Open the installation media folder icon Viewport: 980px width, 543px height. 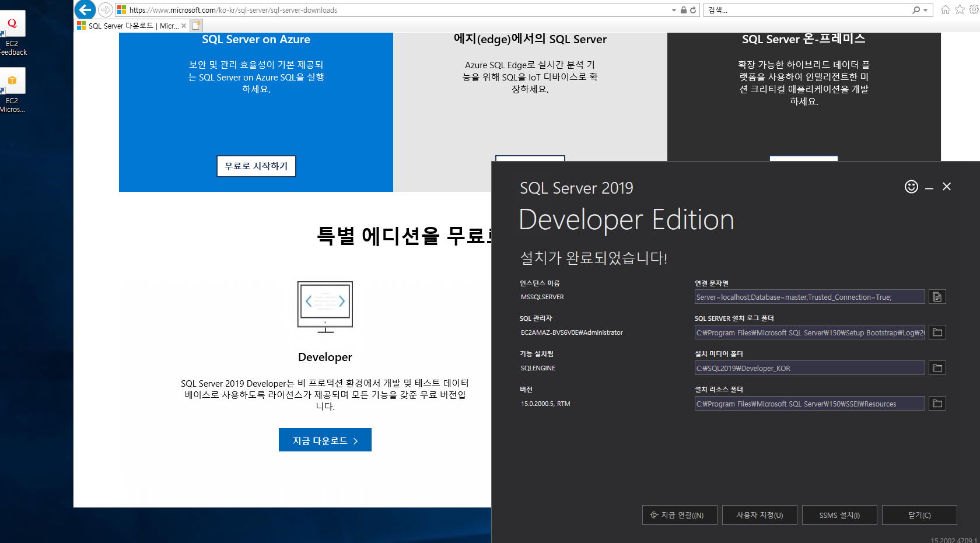[937, 368]
